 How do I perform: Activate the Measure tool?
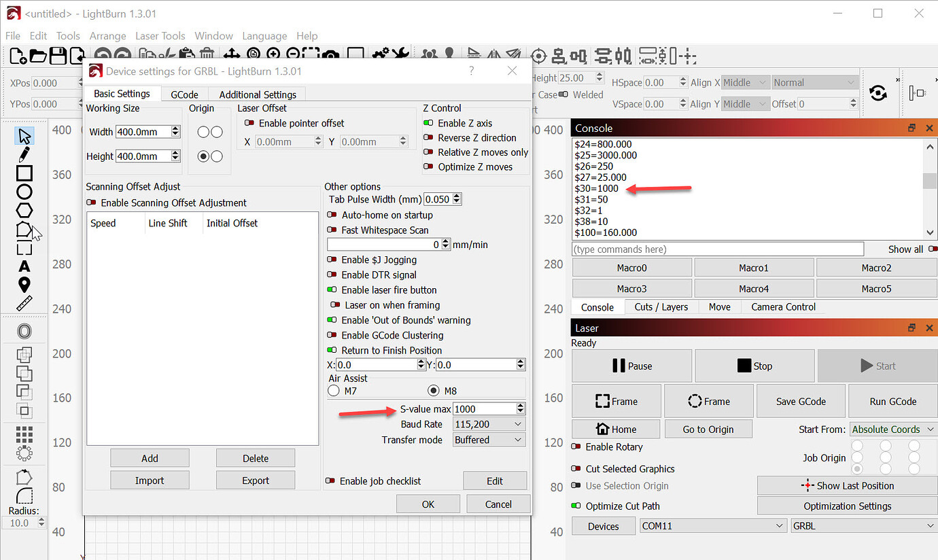pyautogui.click(x=24, y=303)
